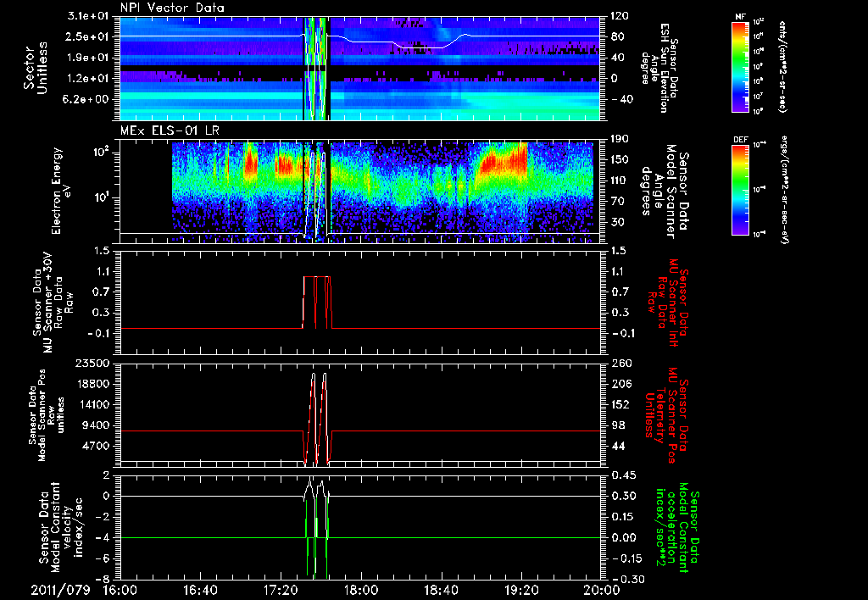Click the 20:00 time axis label
This screenshot has height=600, width=868.
pyautogui.click(x=601, y=590)
